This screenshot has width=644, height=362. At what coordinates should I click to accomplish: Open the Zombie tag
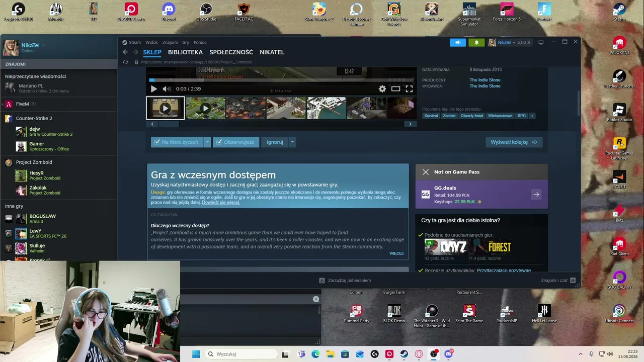449,116
